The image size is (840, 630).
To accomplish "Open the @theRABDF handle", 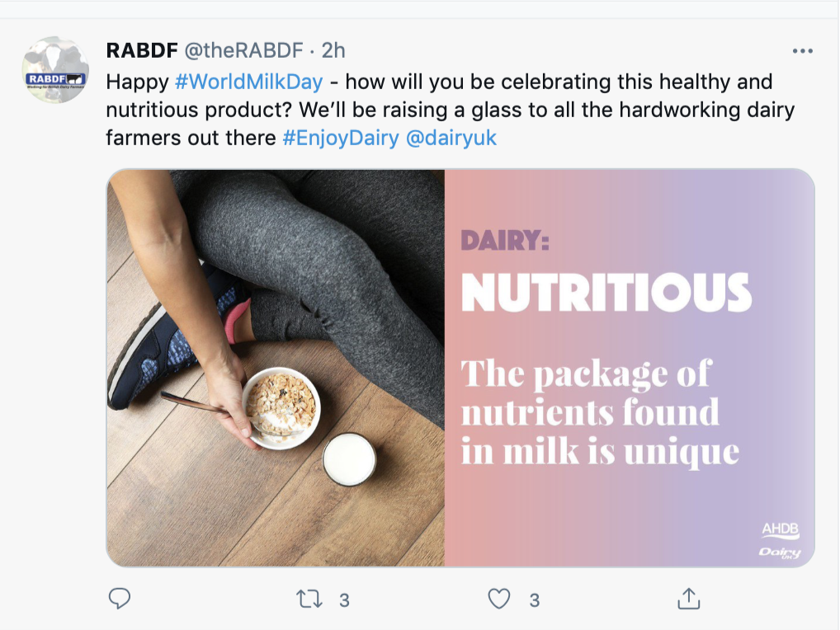I will (243, 51).
